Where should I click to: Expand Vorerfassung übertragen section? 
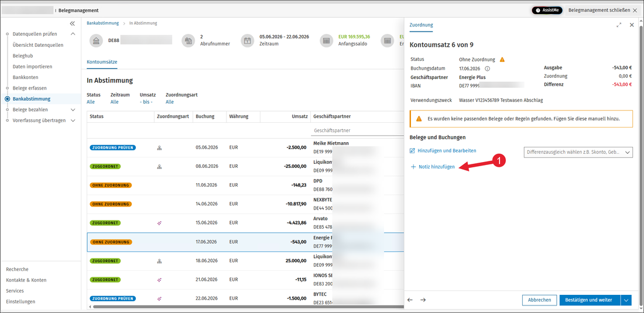[73, 121]
